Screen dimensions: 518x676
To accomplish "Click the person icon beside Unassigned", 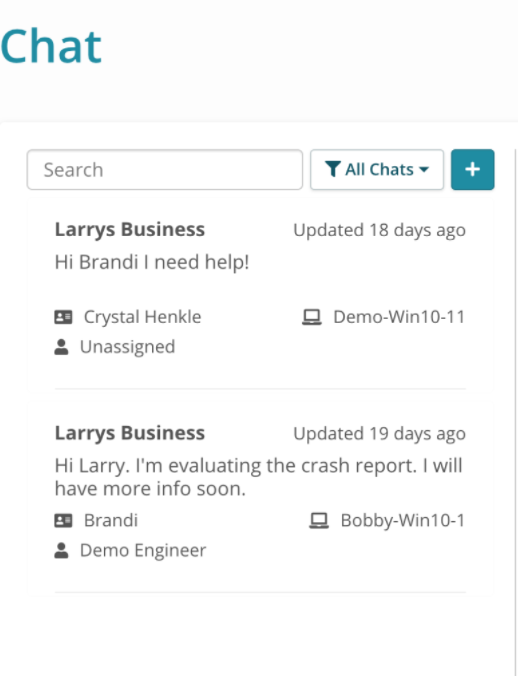I will tap(61, 347).
